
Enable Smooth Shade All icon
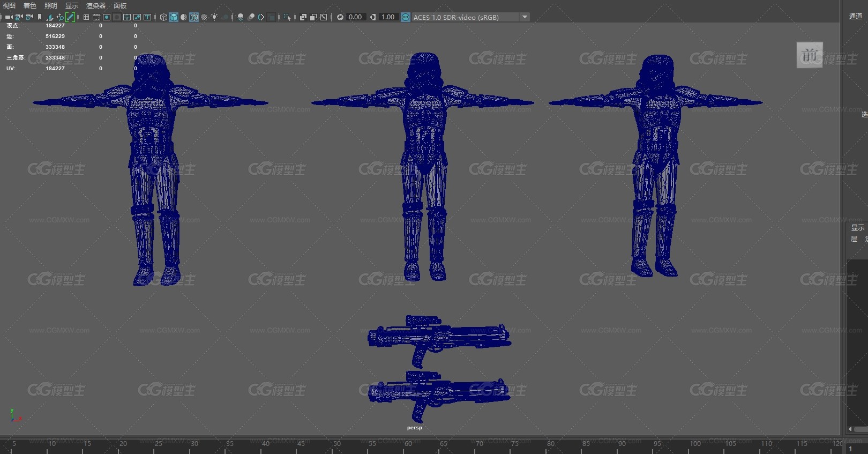tap(174, 17)
